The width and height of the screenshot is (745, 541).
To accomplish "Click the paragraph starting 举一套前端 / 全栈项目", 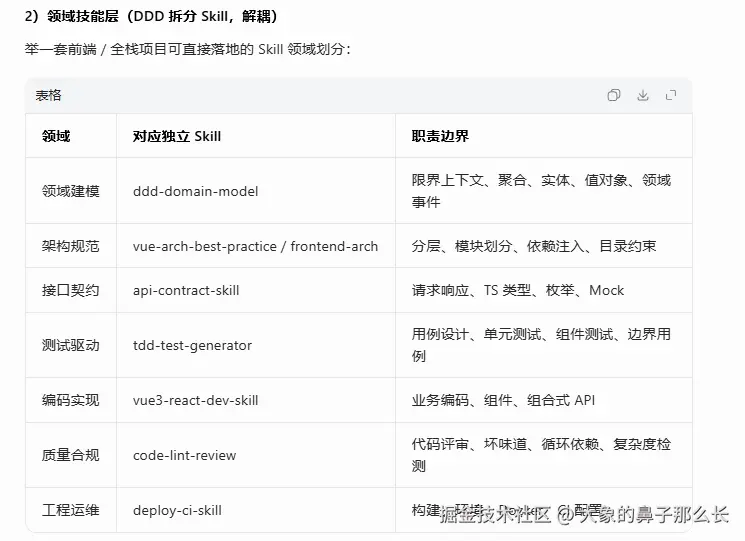I will (187, 49).
